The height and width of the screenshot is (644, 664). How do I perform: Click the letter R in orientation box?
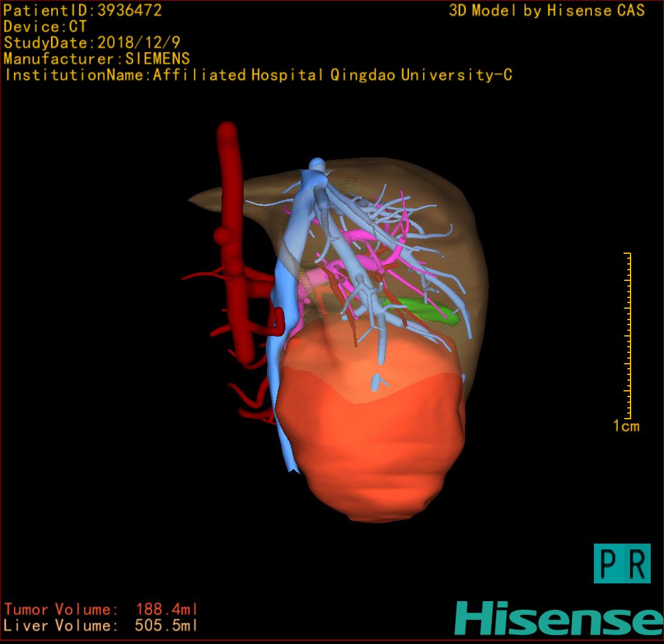tap(636, 564)
